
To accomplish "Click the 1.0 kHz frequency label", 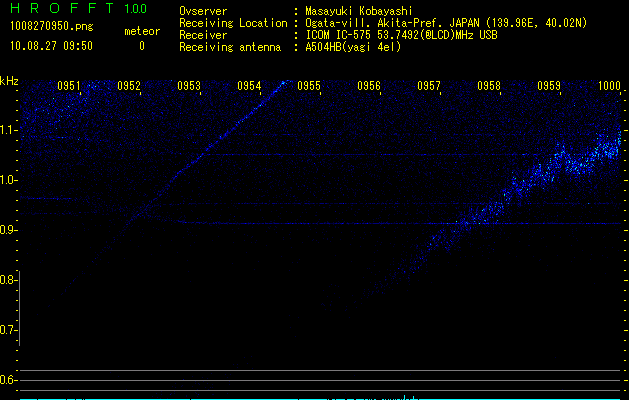I will pos(9,180).
